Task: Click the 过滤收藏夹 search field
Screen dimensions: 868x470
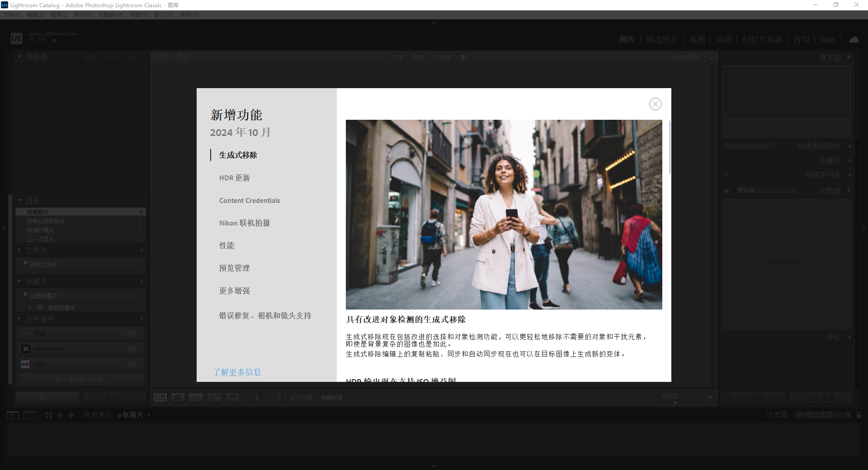Action: 81,296
